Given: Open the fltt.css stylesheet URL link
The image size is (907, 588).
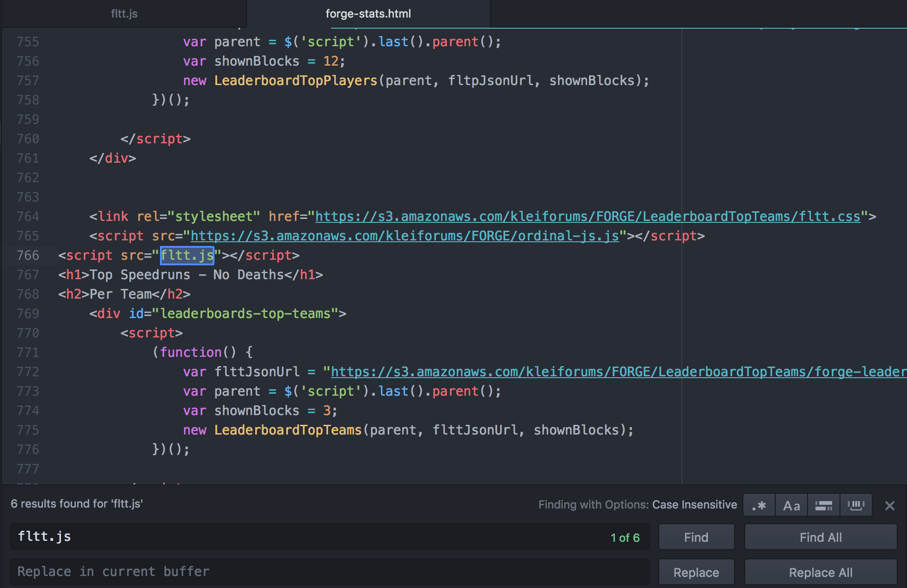Looking at the screenshot, I should [587, 216].
